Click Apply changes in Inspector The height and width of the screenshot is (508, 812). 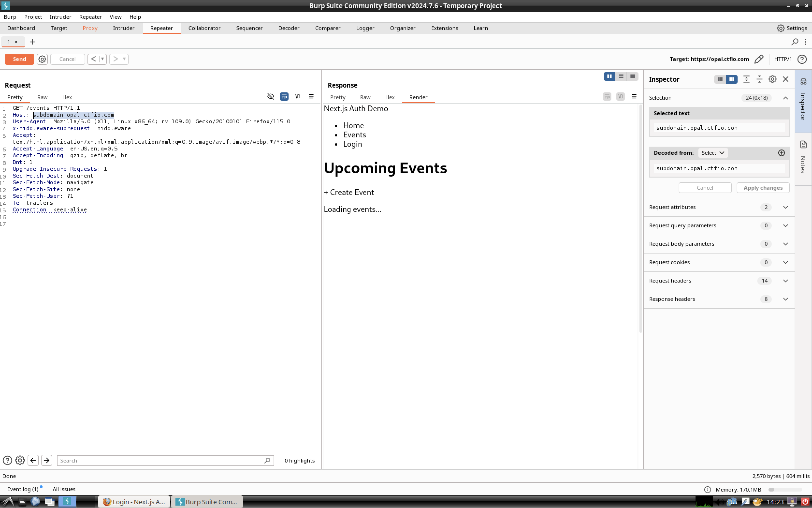pos(763,188)
